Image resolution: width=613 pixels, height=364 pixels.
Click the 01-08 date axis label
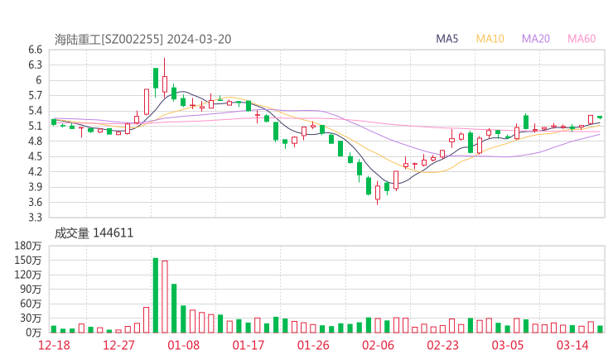[x=183, y=345]
